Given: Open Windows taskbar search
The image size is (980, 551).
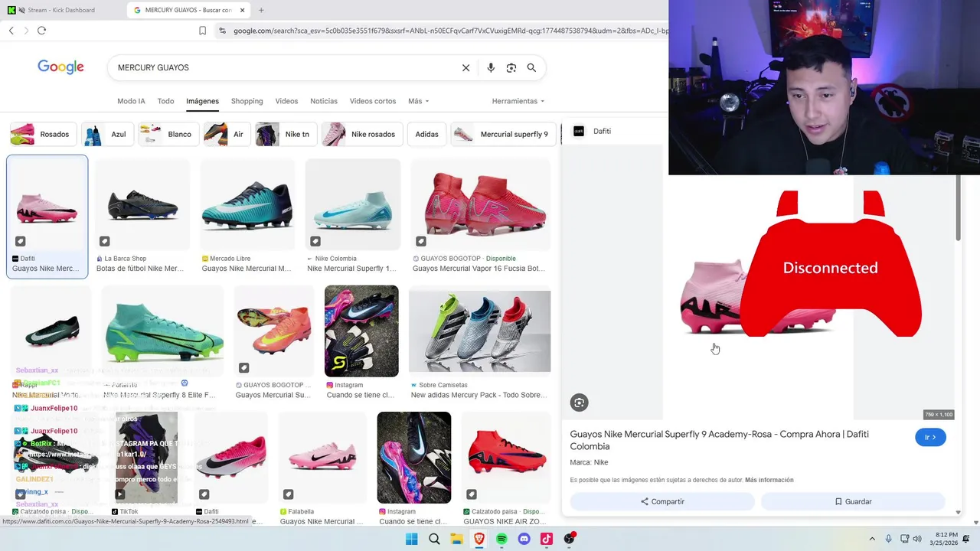Looking at the screenshot, I should (x=434, y=539).
